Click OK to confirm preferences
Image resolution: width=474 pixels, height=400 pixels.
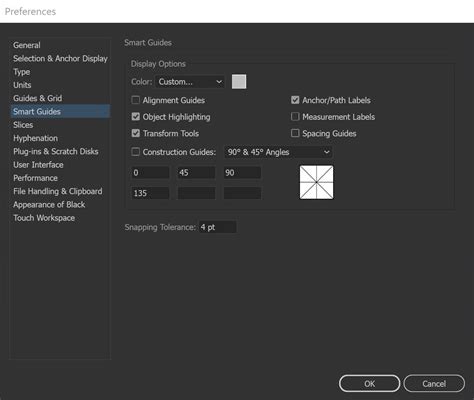[369, 384]
